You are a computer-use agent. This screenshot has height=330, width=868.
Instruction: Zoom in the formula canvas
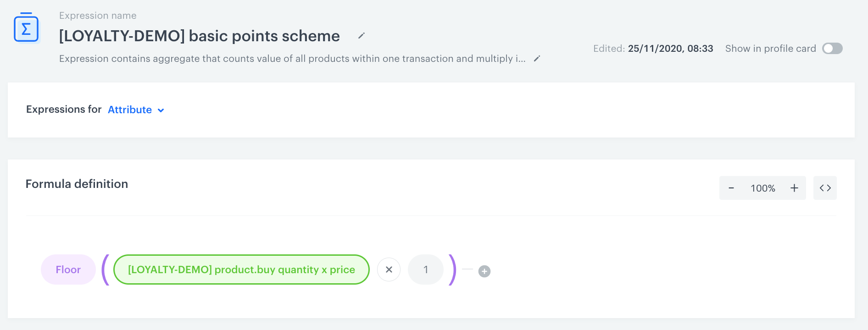pos(794,188)
